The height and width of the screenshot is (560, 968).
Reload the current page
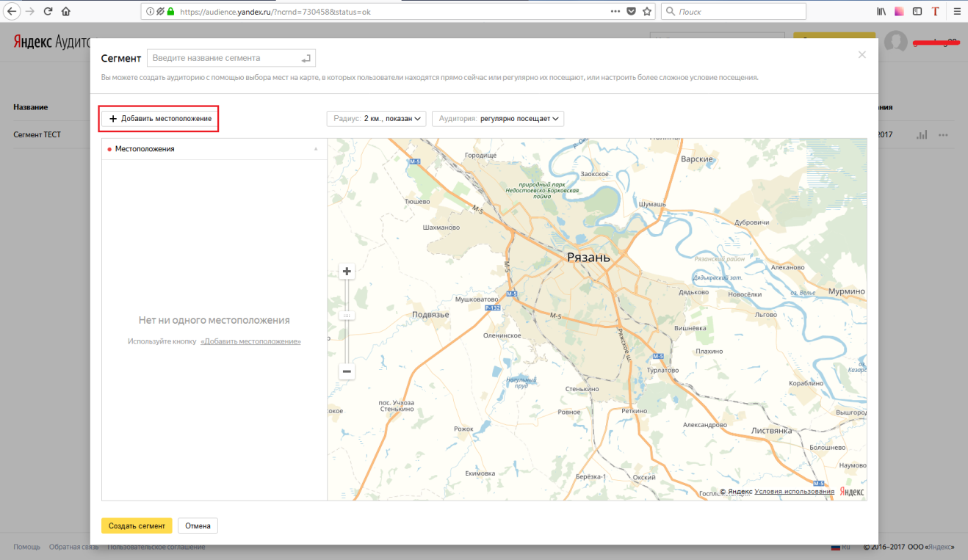tap(48, 12)
